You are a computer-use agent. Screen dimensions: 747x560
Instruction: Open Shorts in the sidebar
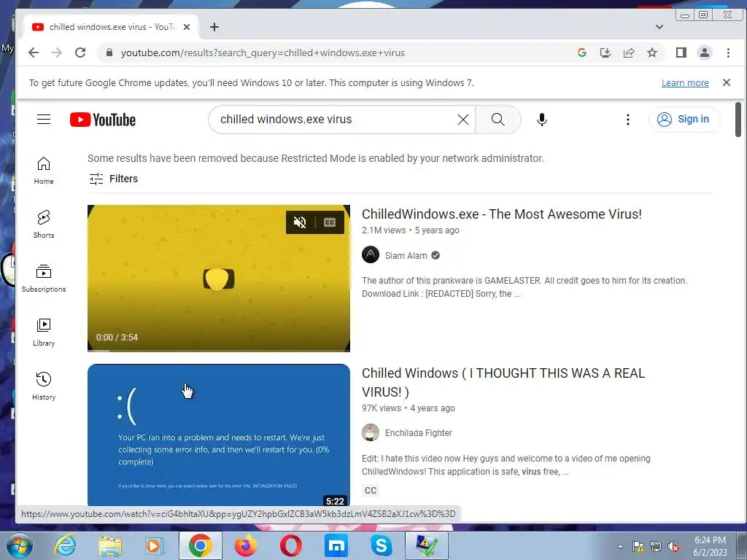44,225
